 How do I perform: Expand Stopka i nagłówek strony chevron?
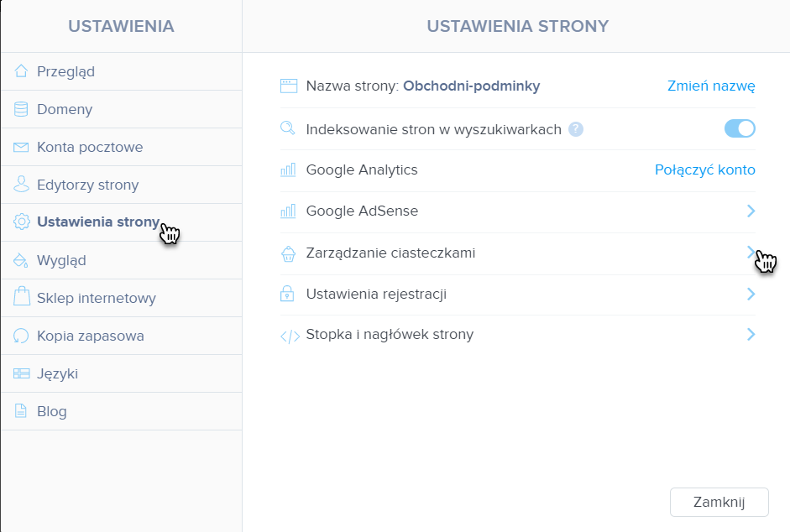tap(751, 334)
